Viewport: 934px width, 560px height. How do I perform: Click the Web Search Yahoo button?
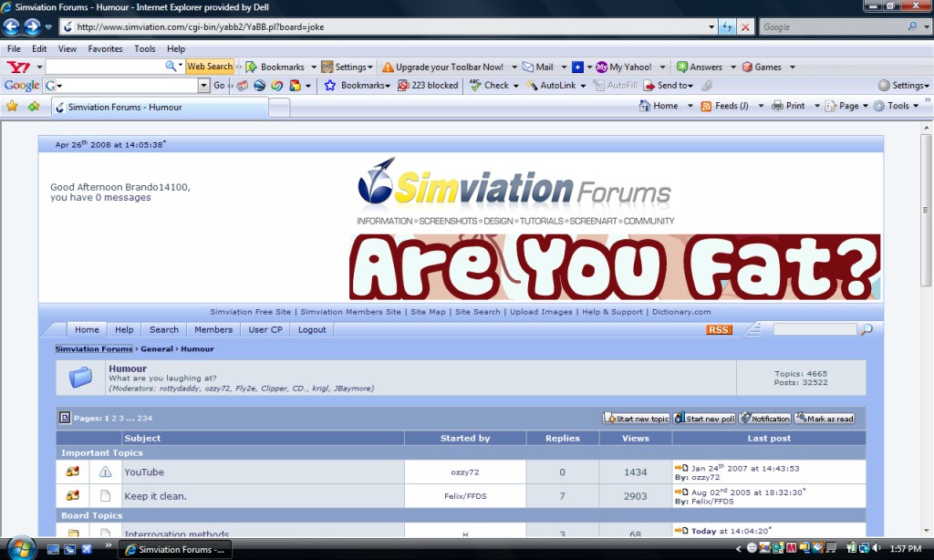[x=210, y=67]
